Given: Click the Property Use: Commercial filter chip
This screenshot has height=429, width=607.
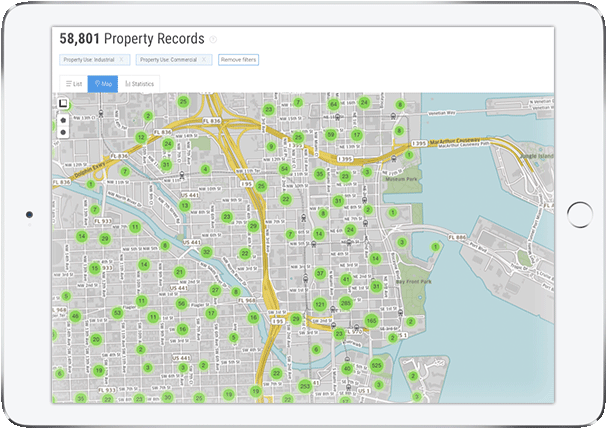Looking at the screenshot, I should (x=174, y=60).
